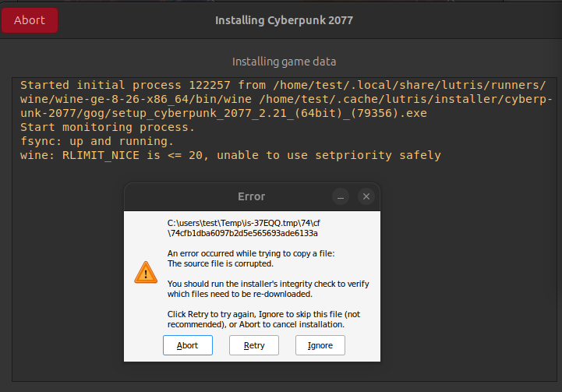Choose Retry to copy the file again
The width and height of the screenshot is (562, 392).
tap(254, 345)
